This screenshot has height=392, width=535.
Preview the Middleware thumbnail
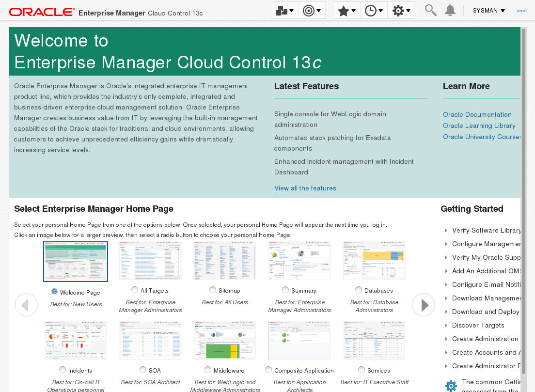pos(225,341)
